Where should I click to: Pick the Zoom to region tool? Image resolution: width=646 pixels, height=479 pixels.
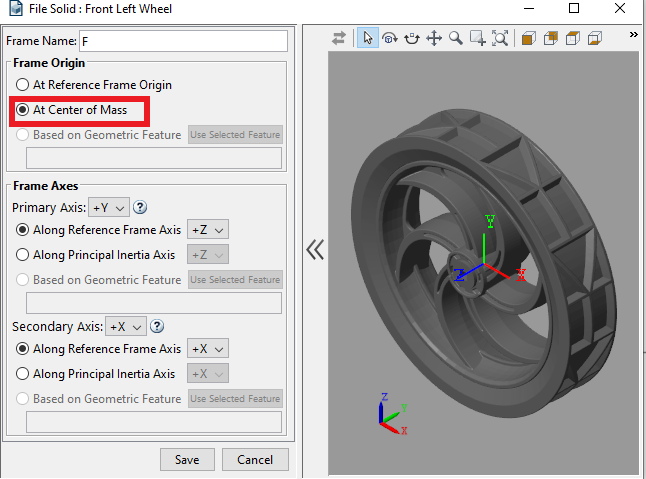click(478, 38)
